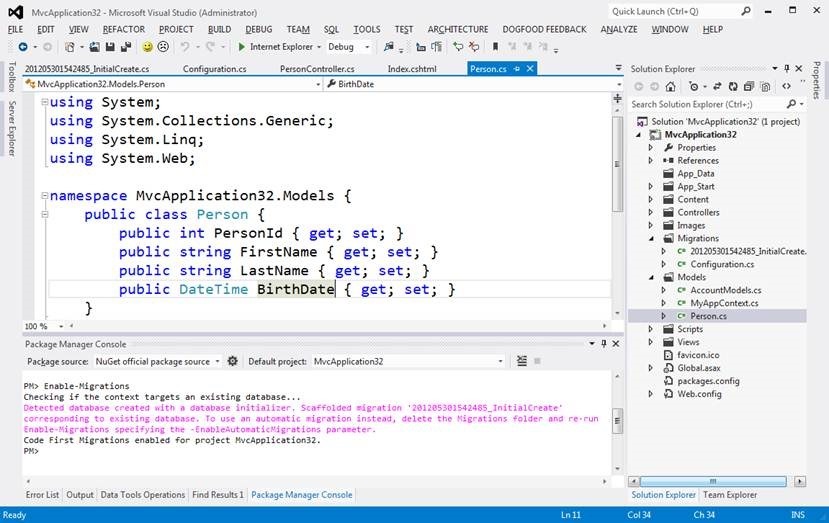This screenshot has width=829, height=523.
Task: Select MyAppContext.cs in Solution Explorer
Action: [x=724, y=303]
